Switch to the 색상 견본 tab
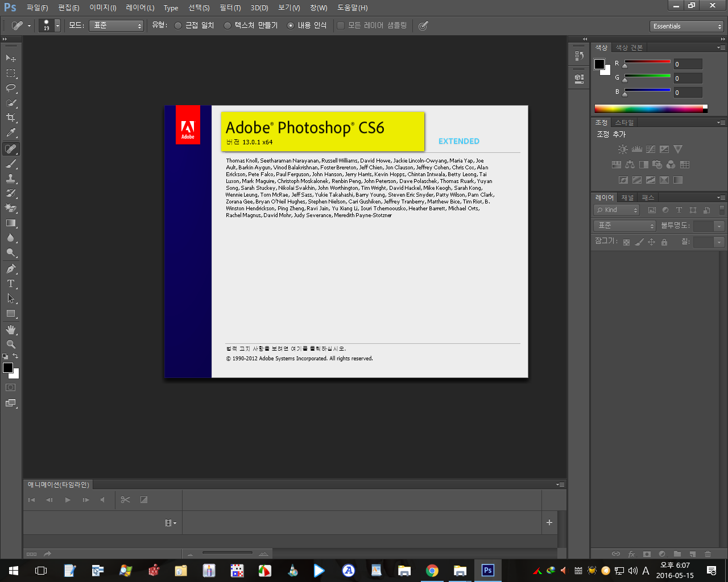Image resolution: width=728 pixels, height=582 pixels. point(629,48)
